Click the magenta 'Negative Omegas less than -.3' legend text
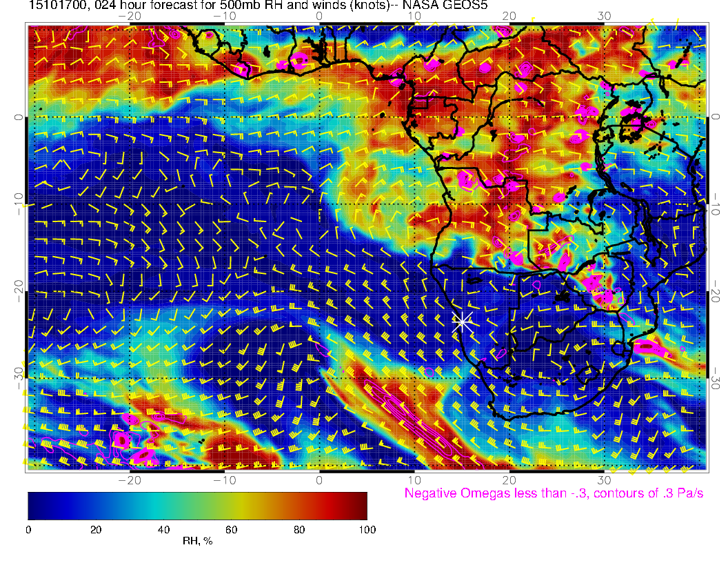The width and height of the screenshot is (728, 563). click(554, 493)
